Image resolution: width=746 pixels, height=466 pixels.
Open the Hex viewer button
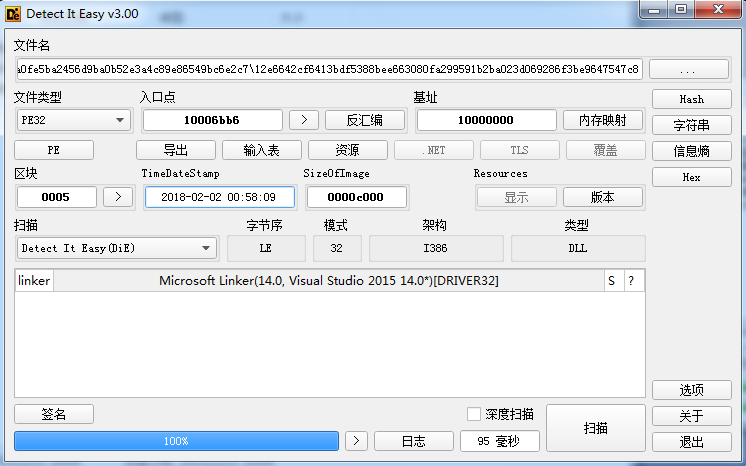click(691, 177)
